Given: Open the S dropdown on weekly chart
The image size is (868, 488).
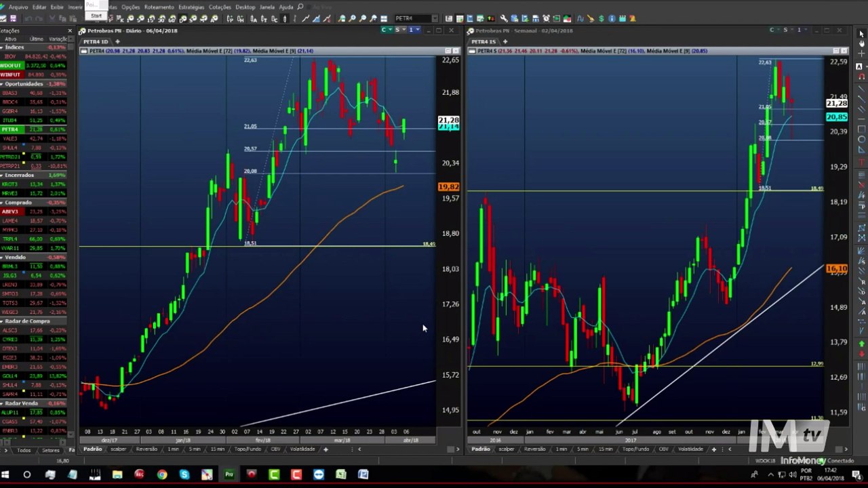Looking at the screenshot, I should tap(788, 30).
